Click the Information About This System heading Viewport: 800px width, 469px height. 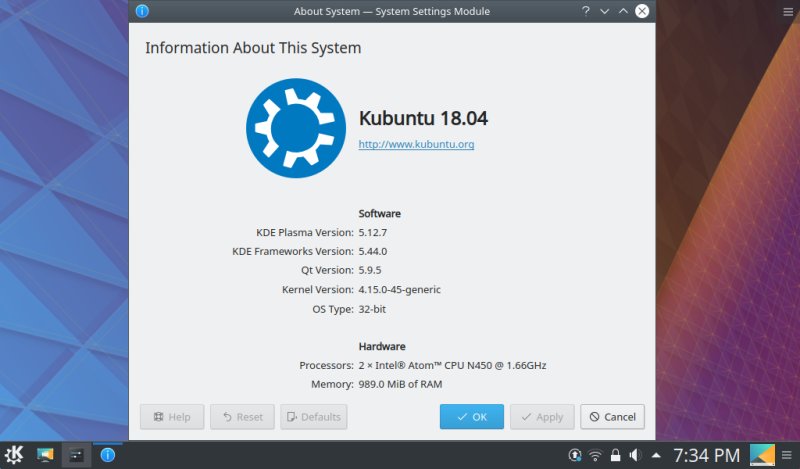[253, 48]
